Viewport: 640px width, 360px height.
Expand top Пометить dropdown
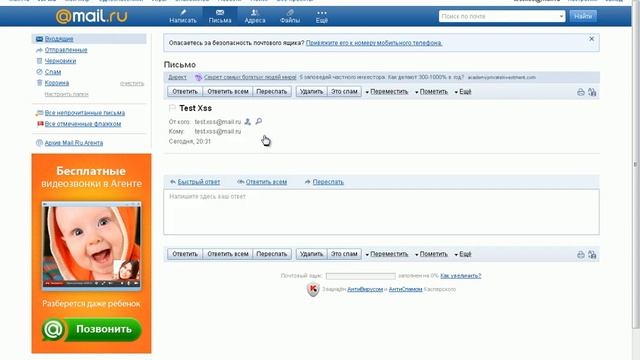431,92
